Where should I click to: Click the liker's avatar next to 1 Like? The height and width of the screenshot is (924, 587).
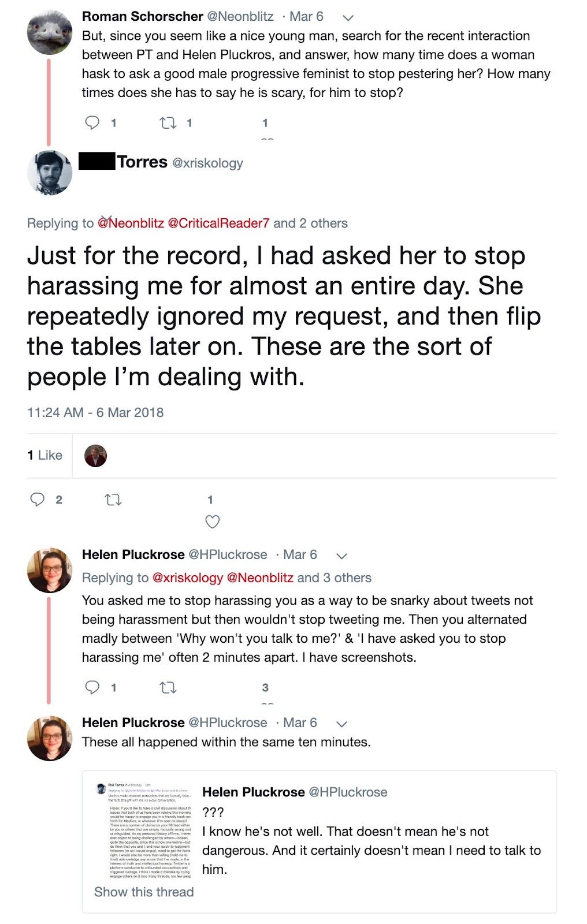(94, 455)
